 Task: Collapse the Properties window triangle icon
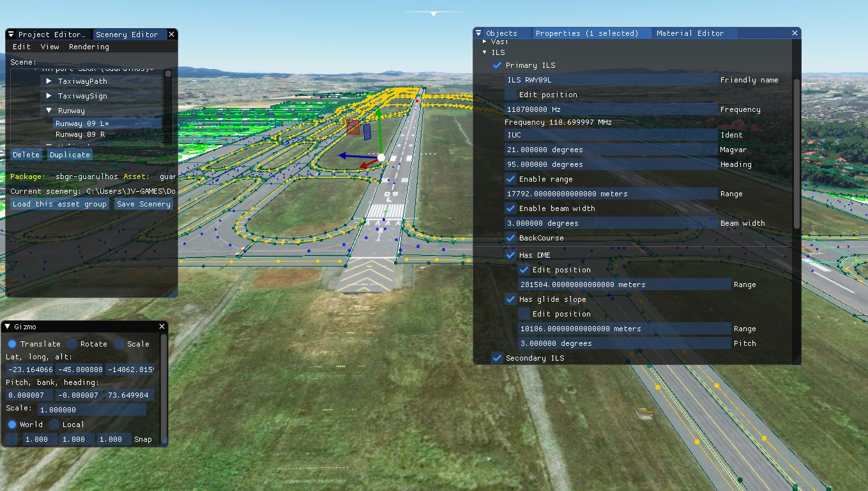[x=478, y=33]
